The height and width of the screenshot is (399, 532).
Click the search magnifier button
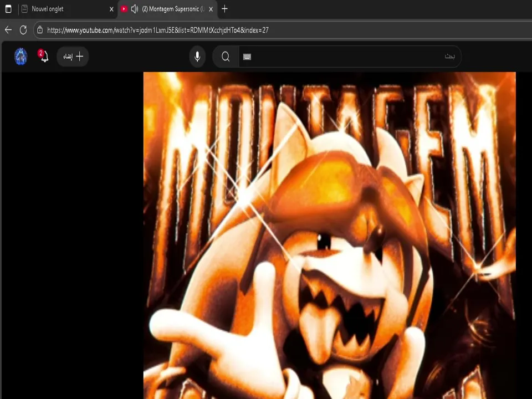(226, 57)
